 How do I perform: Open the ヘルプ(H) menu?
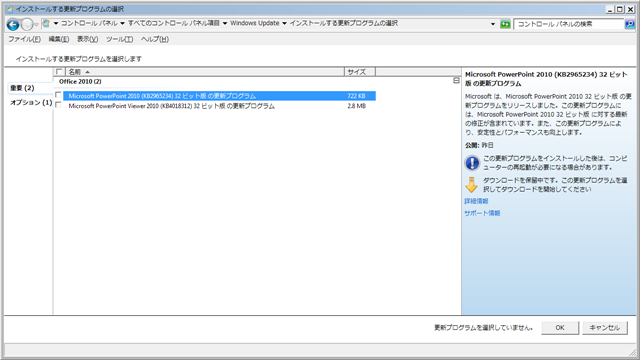tap(155, 39)
